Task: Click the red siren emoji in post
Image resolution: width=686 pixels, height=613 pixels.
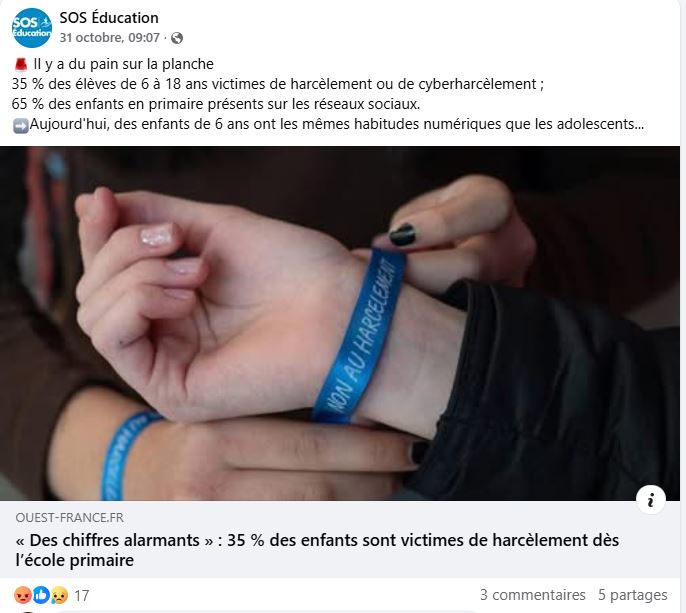Action: [21, 64]
